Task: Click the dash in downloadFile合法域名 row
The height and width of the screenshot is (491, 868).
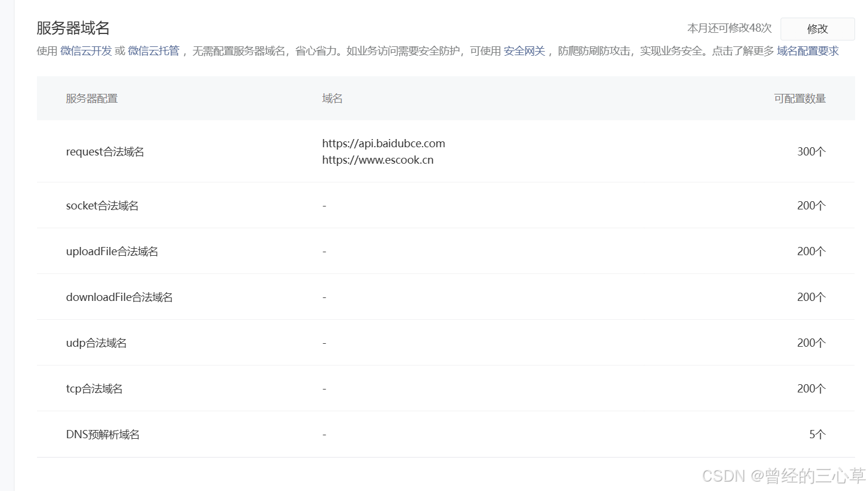Action: (324, 297)
